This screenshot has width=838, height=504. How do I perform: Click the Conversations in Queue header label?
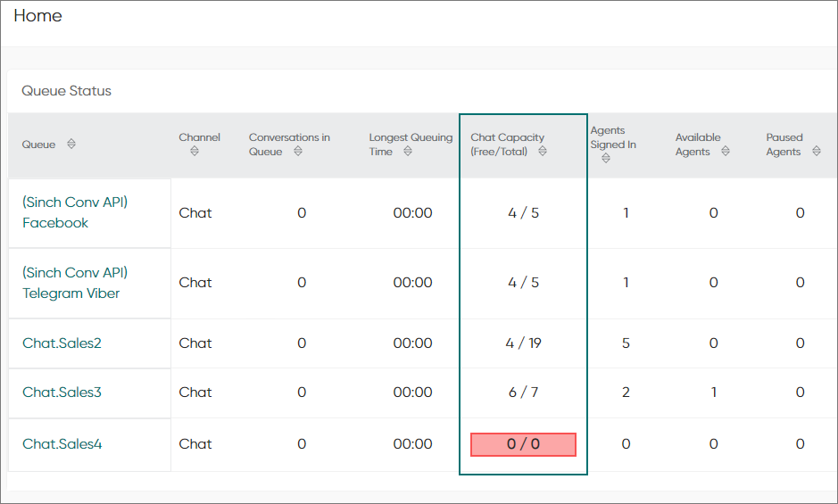click(289, 145)
